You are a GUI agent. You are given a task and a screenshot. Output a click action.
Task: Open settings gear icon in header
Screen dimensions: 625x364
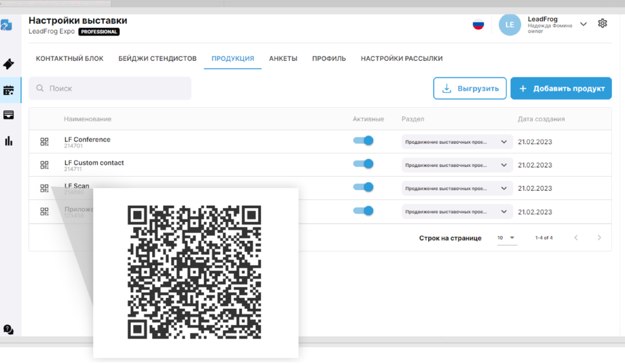pyautogui.click(x=603, y=23)
